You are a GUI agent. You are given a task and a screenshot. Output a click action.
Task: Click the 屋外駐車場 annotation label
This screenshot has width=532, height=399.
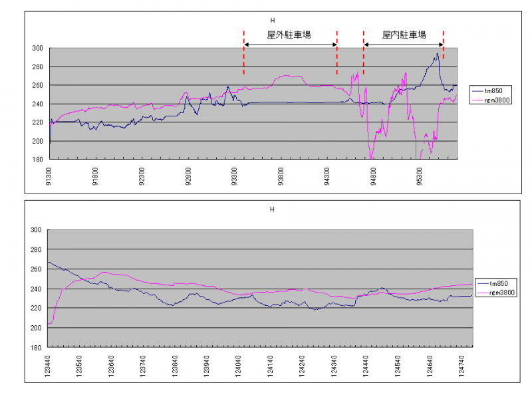pyautogui.click(x=289, y=35)
